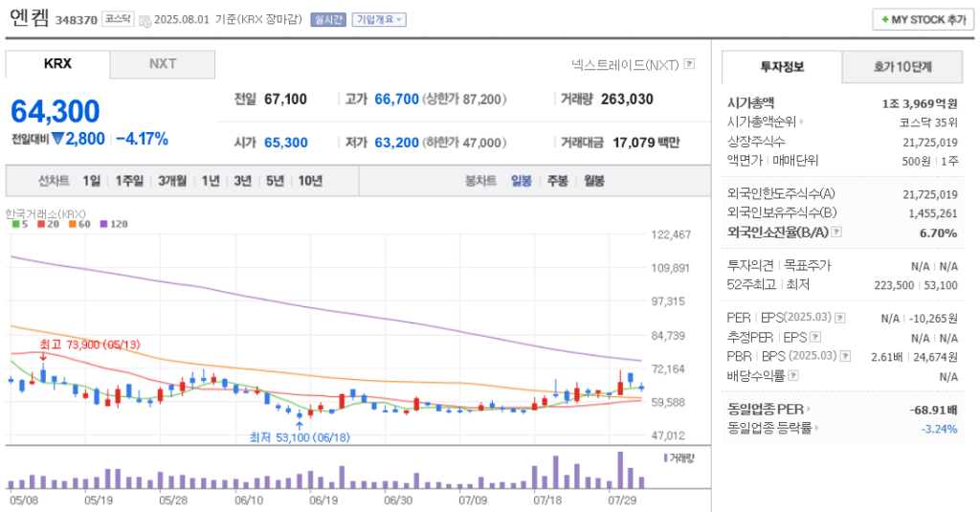Select the 10년 line chart period
The height and width of the screenshot is (512, 980).
coord(310,181)
